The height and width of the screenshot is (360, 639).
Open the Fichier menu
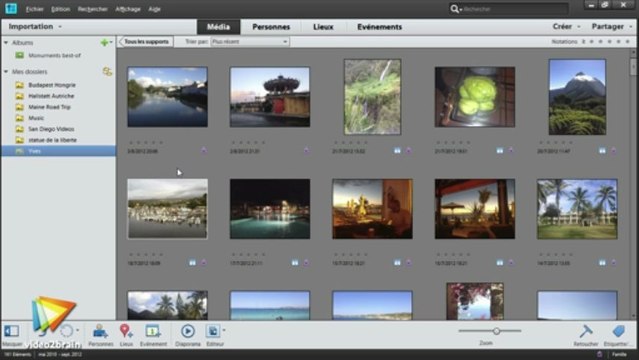coord(34,9)
